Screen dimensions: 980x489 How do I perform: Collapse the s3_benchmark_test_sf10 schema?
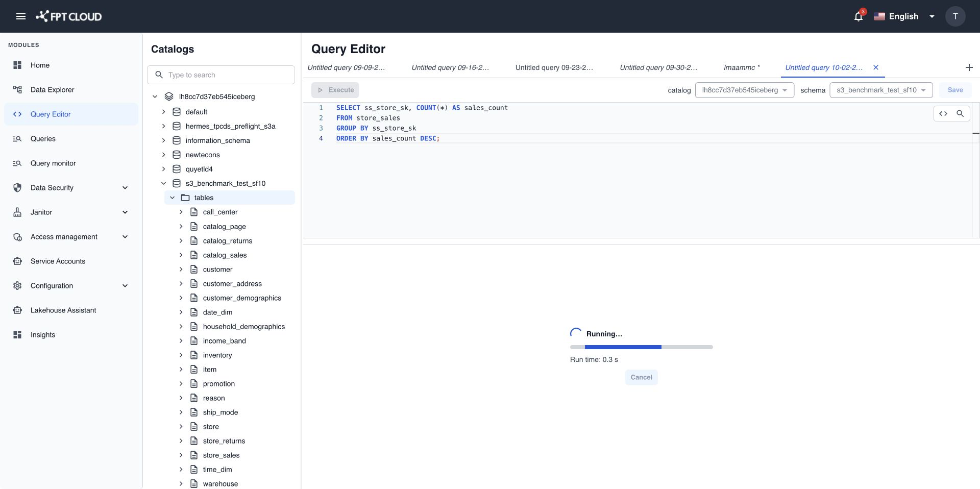[163, 183]
